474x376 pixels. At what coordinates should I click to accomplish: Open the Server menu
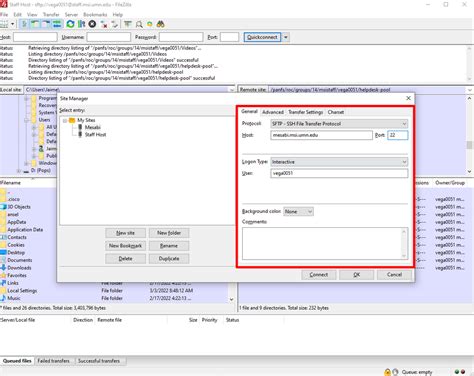coord(71,15)
